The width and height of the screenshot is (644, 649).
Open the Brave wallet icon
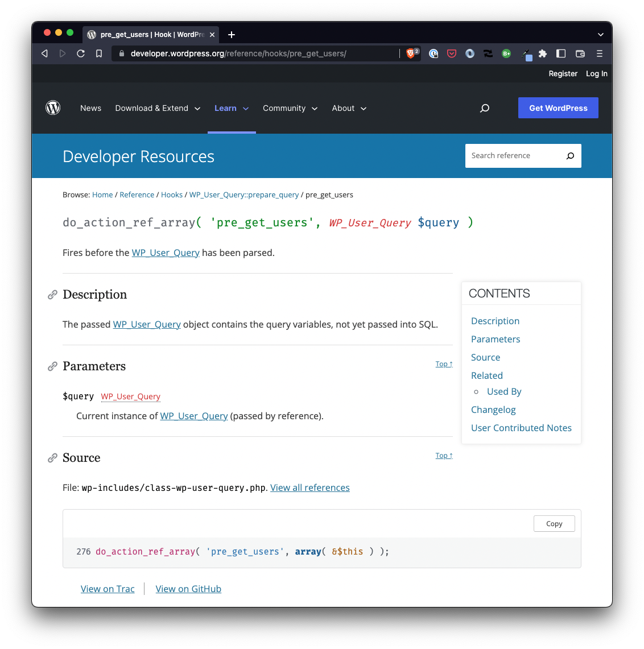tap(580, 53)
